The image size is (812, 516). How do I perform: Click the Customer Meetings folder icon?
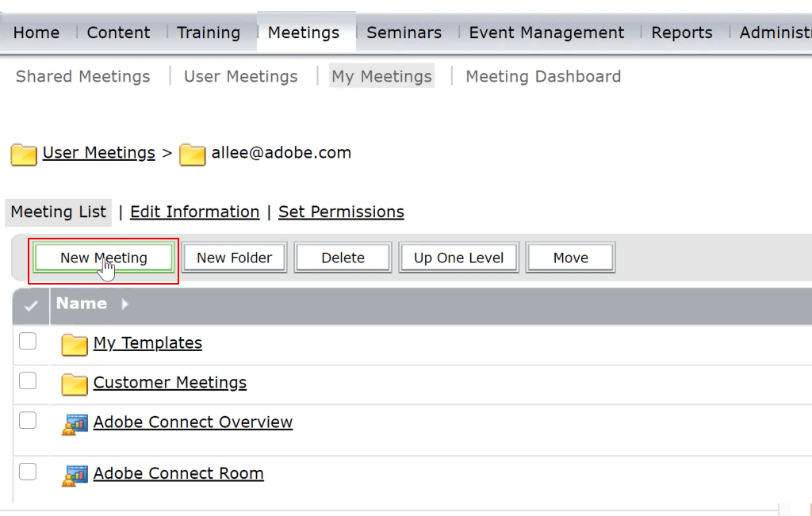coord(75,384)
